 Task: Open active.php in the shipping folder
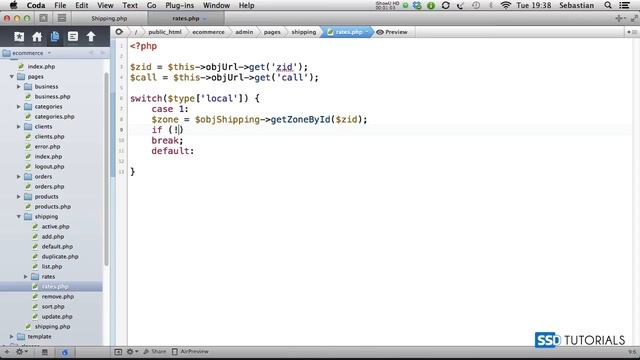pyautogui.click(x=55, y=227)
